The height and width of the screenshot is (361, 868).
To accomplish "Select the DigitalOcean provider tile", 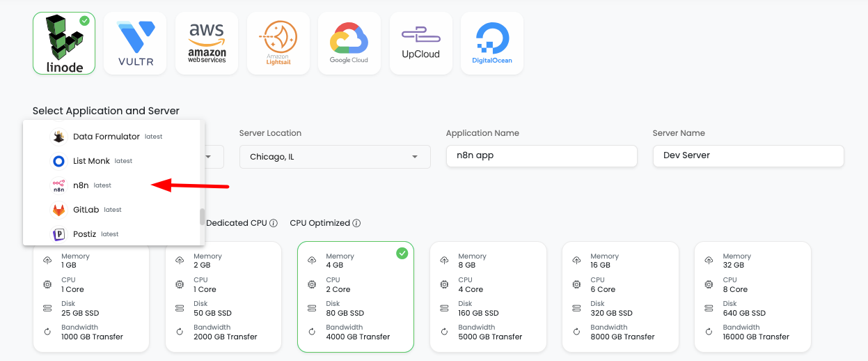I will click(x=492, y=43).
